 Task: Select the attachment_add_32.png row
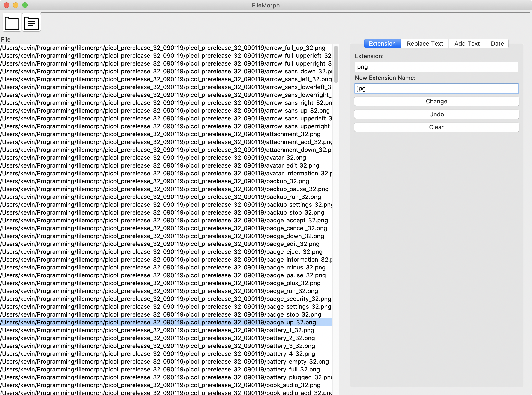pyautogui.click(x=166, y=142)
